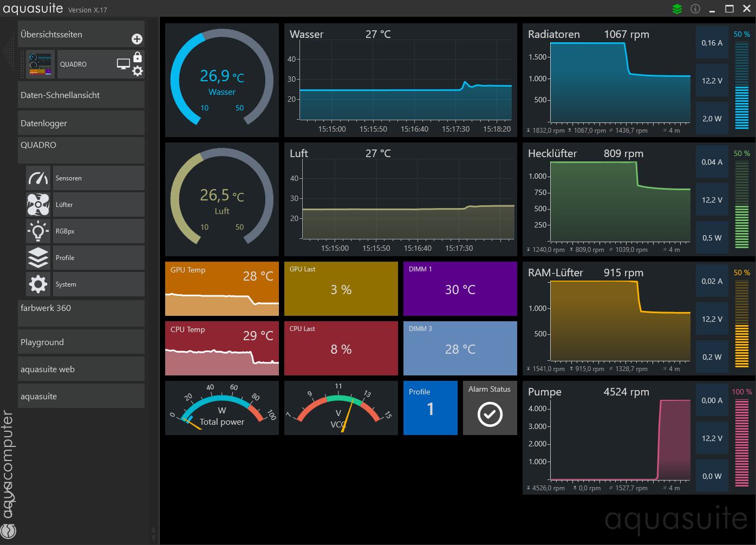
Task: Toggle the lock icon on QUADRO page
Action: pos(138,56)
